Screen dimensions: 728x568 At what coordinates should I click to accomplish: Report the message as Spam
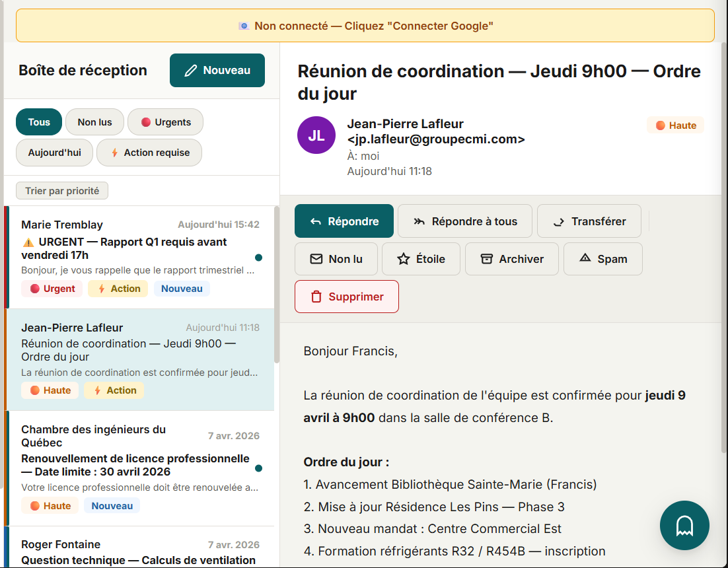tap(602, 259)
